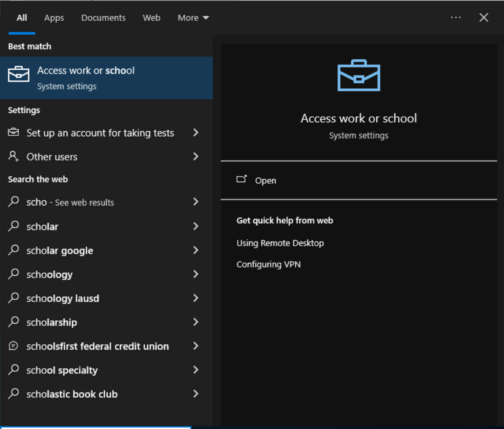Click the briefcase icon beside the best match result
Viewport: 504px width, 429px height.
pyautogui.click(x=19, y=75)
